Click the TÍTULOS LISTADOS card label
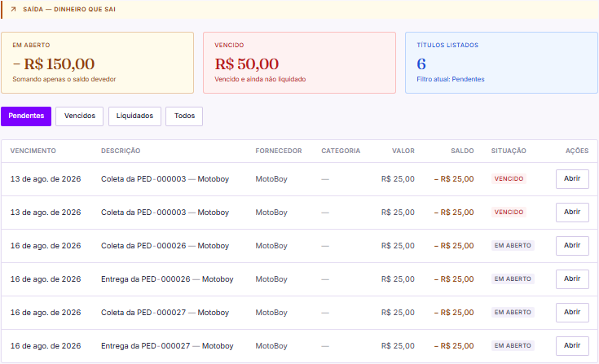Image resolution: width=599 pixels, height=364 pixels. coord(447,45)
